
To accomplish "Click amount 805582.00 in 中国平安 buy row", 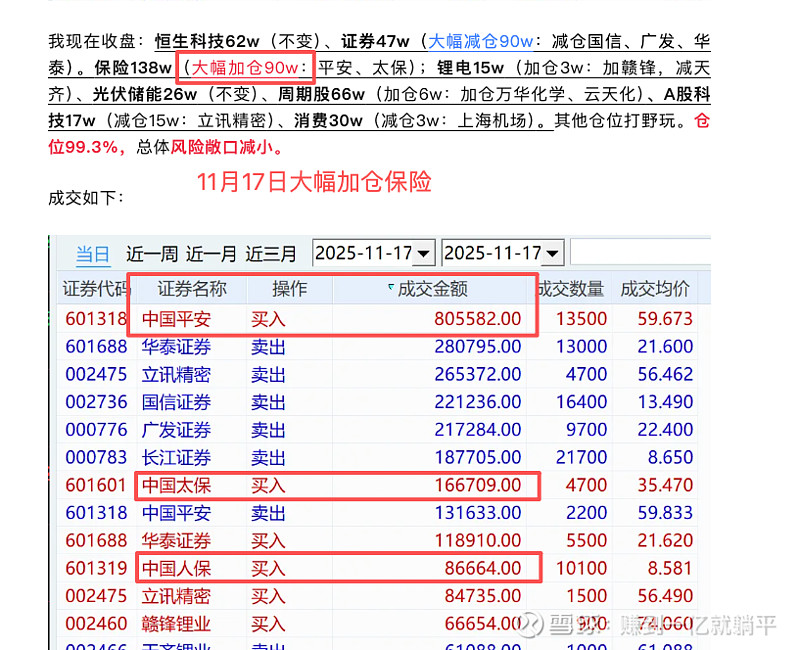I will pos(478,319).
